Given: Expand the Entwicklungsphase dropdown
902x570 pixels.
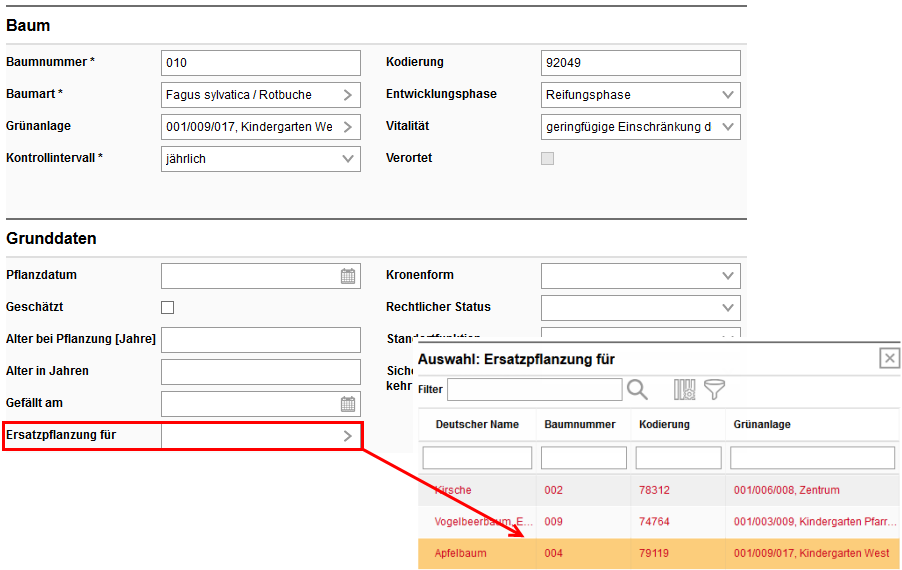Looking at the screenshot, I should click(728, 95).
